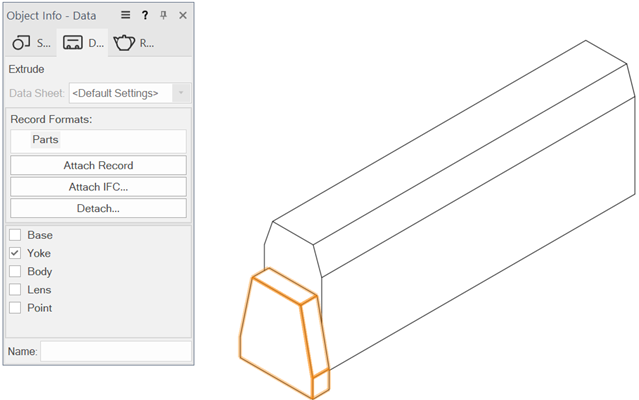Open the Render tab with teapot icon
The width and height of the screenshot is (639, 400).
133,43
